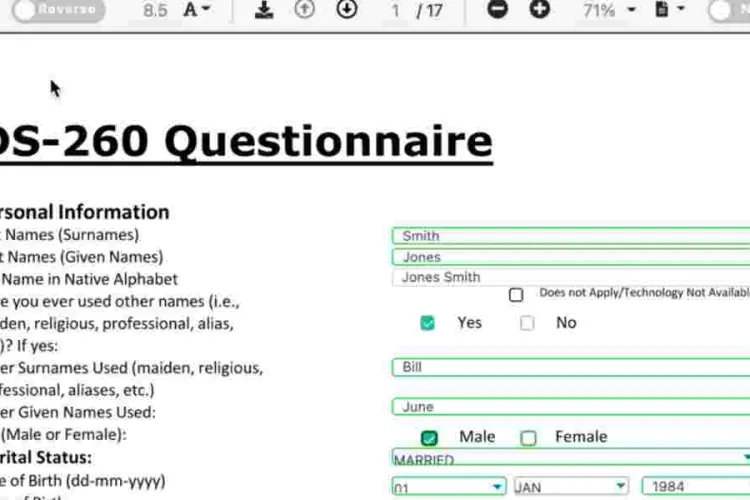Zoom out with the minus icon
Image resolution: width=750 pixels, height=500 pixels.
(x=497, y=9)
